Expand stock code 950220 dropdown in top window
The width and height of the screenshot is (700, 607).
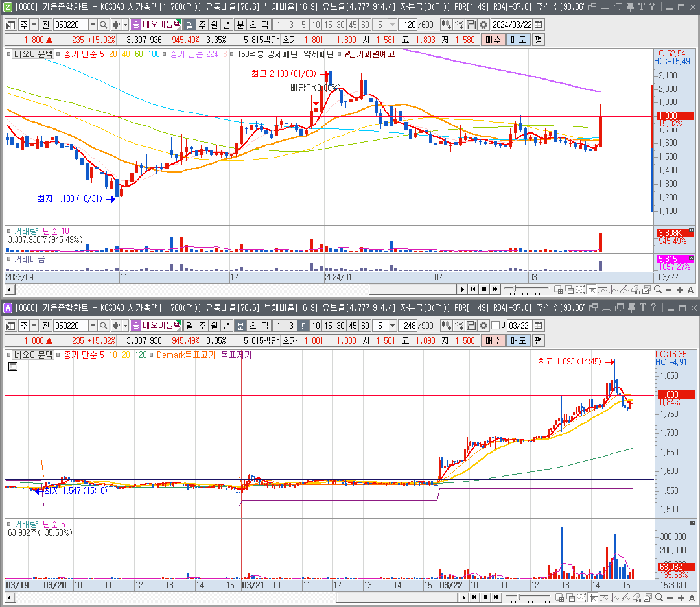click(93, 25)
